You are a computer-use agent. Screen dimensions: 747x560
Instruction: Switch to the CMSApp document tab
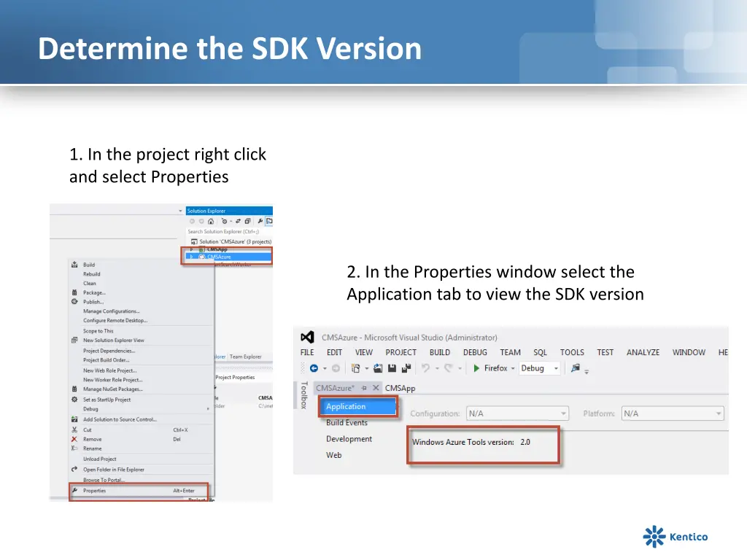[x=400, y=388]
